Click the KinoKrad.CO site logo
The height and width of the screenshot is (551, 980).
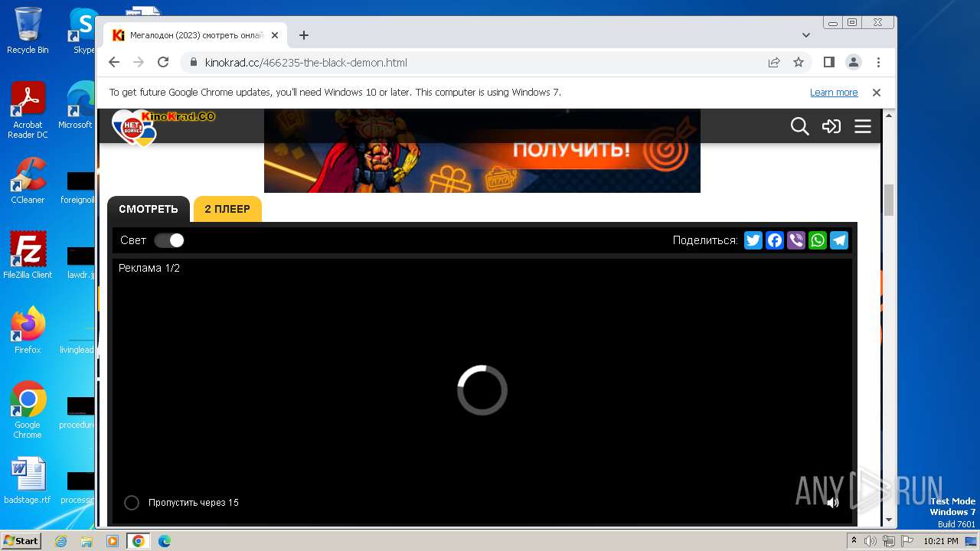click(x=163, y=126)
